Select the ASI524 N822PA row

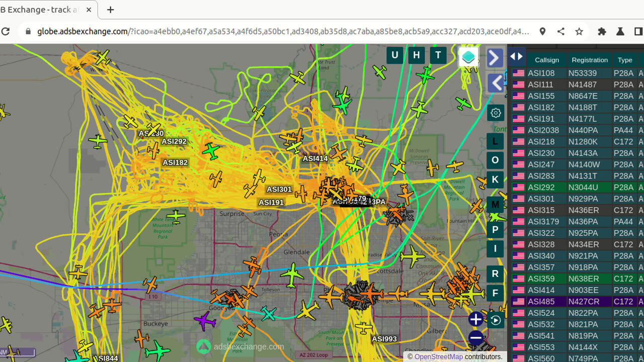coord(577,313)
